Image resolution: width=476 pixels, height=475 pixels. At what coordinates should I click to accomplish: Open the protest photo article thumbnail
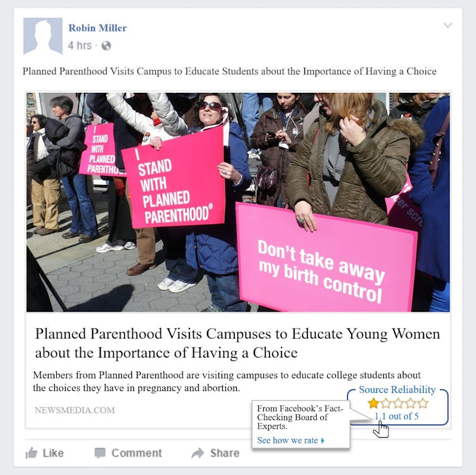(x=238, y=202)
